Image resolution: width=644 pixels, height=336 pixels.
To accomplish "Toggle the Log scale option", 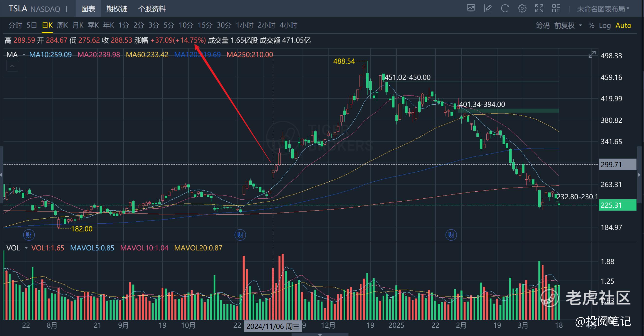I will point(605,26).
